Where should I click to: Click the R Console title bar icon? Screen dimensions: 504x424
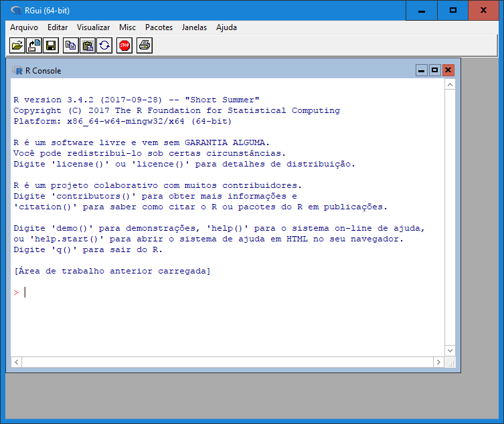point(17,70)
